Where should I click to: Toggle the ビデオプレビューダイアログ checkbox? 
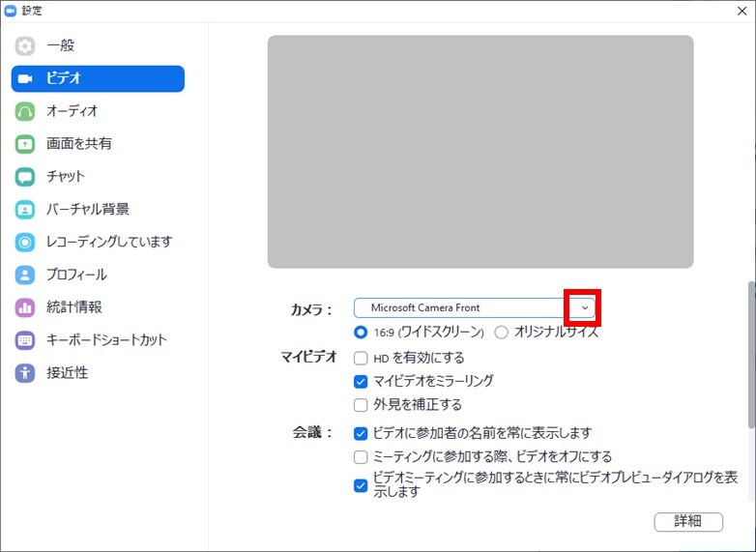(361, 485)
